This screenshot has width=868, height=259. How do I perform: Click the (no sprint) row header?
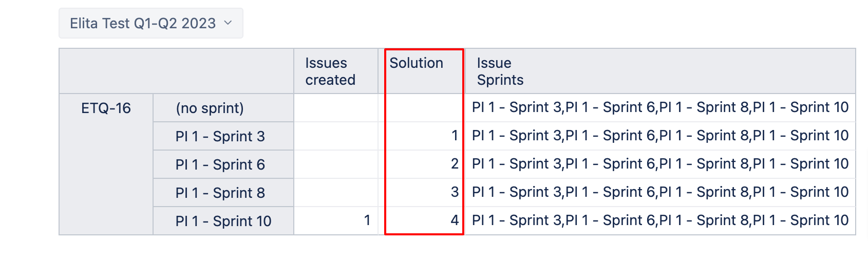point(210,108)
